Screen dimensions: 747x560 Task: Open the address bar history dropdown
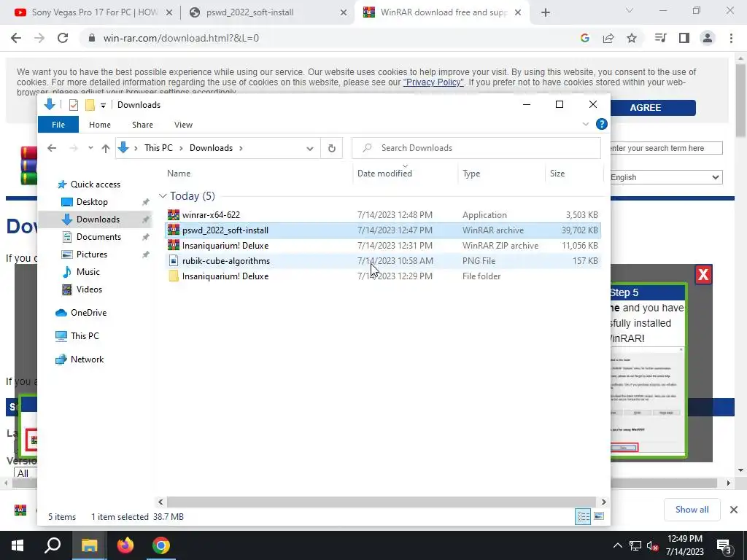click(309, 148)
